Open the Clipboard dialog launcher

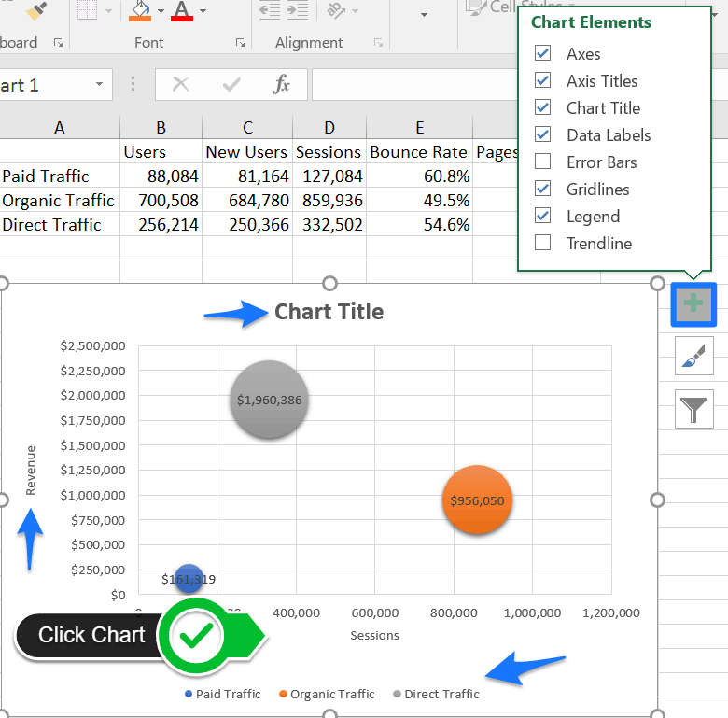[59, 43]
